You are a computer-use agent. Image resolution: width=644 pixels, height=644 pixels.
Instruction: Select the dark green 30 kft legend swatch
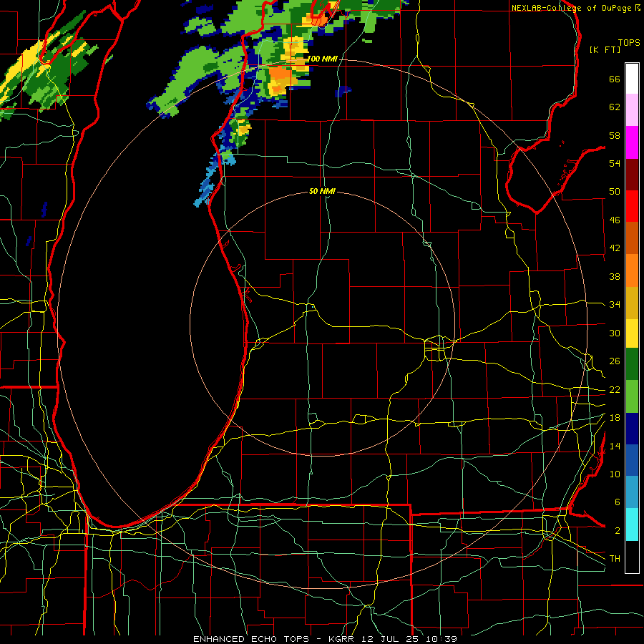tap(632, 364)
